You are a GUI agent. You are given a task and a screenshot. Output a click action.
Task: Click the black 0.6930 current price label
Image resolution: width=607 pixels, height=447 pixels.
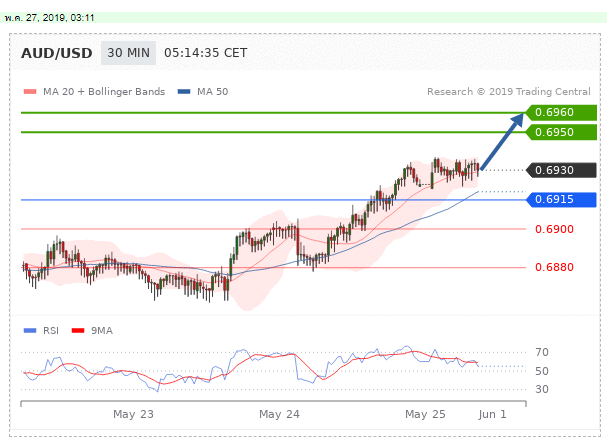click(561, 170)
